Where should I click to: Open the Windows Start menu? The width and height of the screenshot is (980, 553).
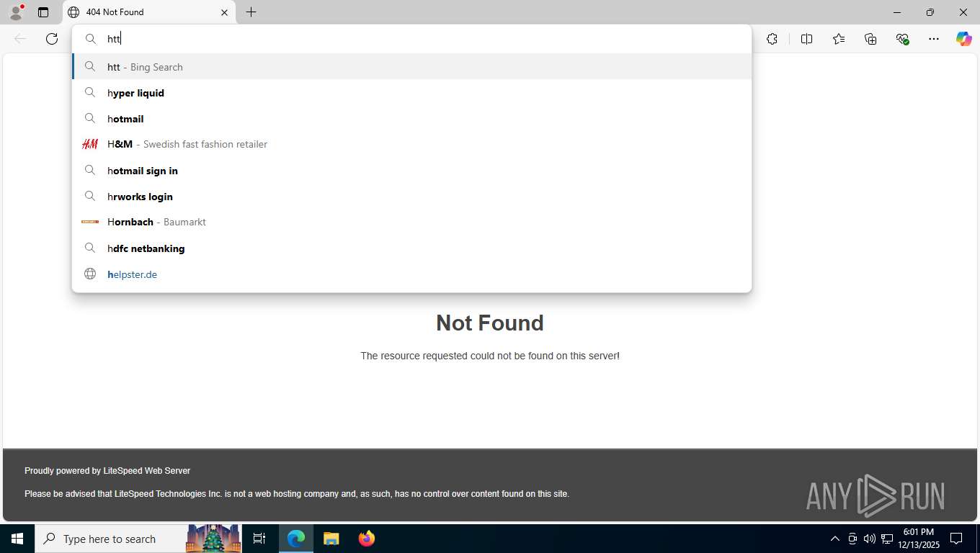pyautogui.click(x=17, y=539)
